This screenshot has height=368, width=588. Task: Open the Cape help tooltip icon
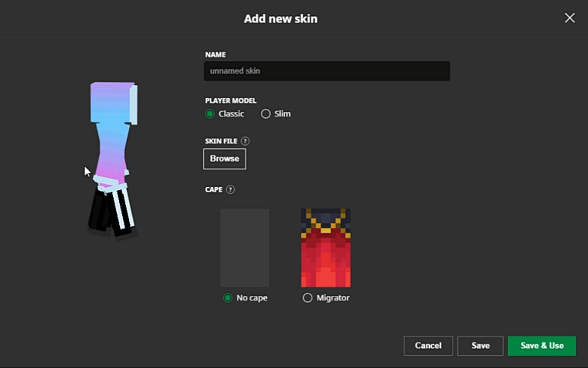(x=231, y=190)
